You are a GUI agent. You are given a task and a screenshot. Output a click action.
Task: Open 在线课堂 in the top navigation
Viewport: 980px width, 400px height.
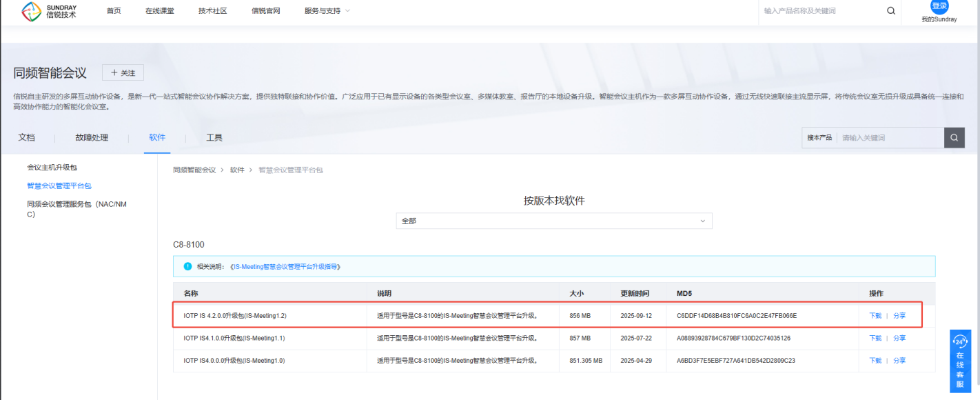(x=159, y=11)
